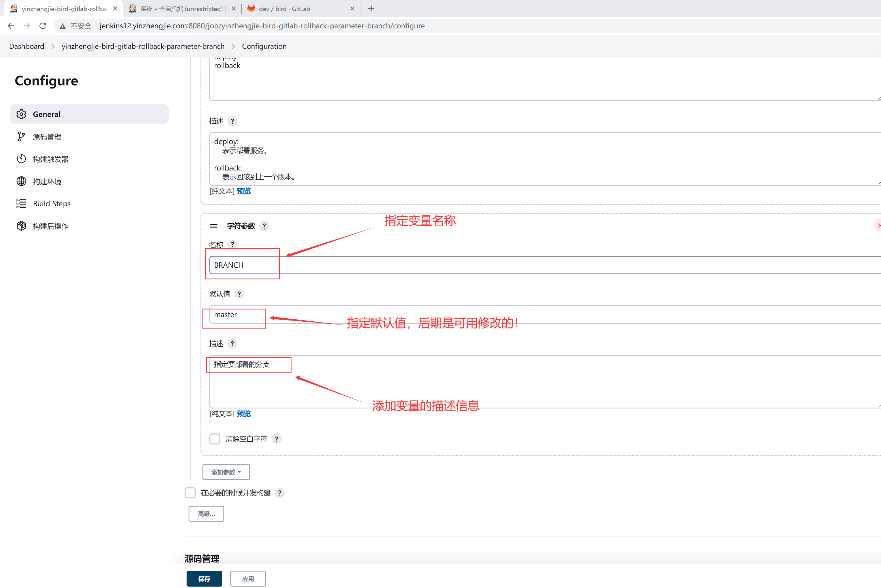
Task: Click the 应用 button
Action: (x=248, y=579)
